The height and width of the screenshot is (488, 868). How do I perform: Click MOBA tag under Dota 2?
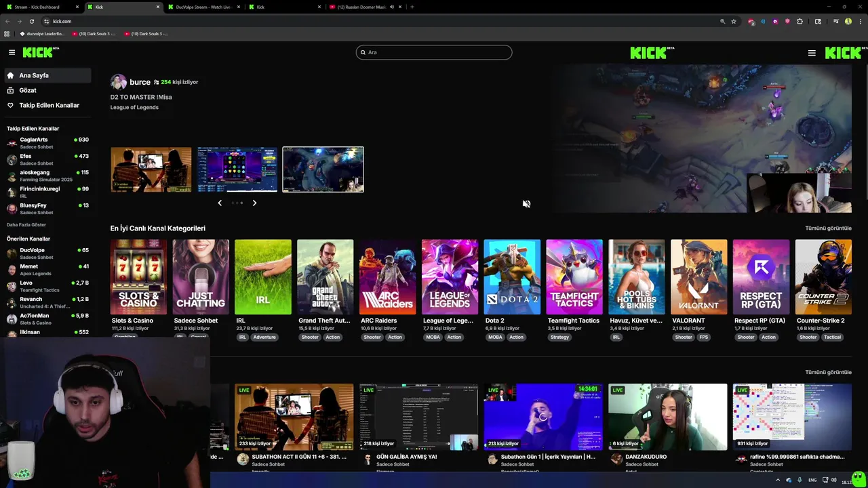495,337
